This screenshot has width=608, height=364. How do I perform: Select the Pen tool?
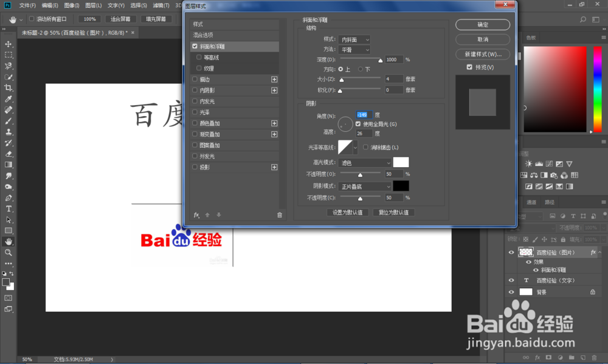pos(8,197)
